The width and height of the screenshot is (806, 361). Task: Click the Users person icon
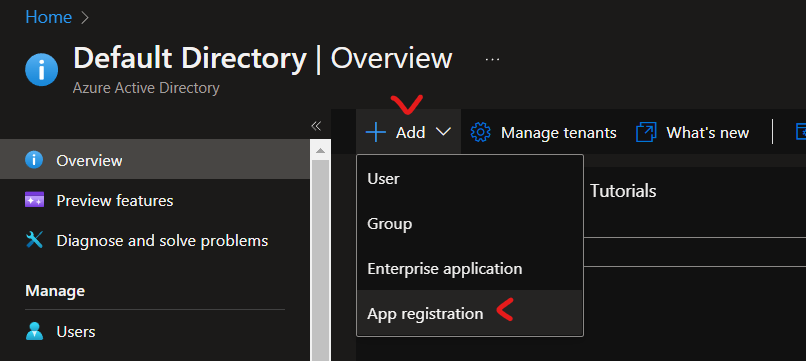point(34,331)
